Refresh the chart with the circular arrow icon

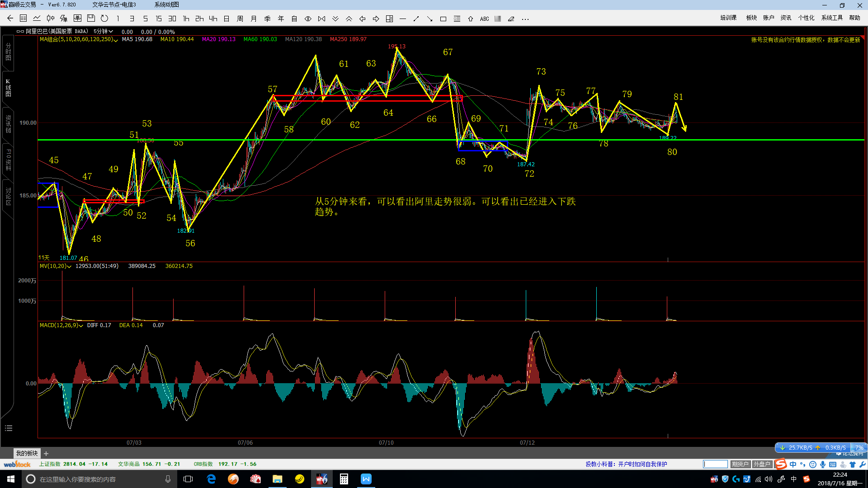pos(104,19)
